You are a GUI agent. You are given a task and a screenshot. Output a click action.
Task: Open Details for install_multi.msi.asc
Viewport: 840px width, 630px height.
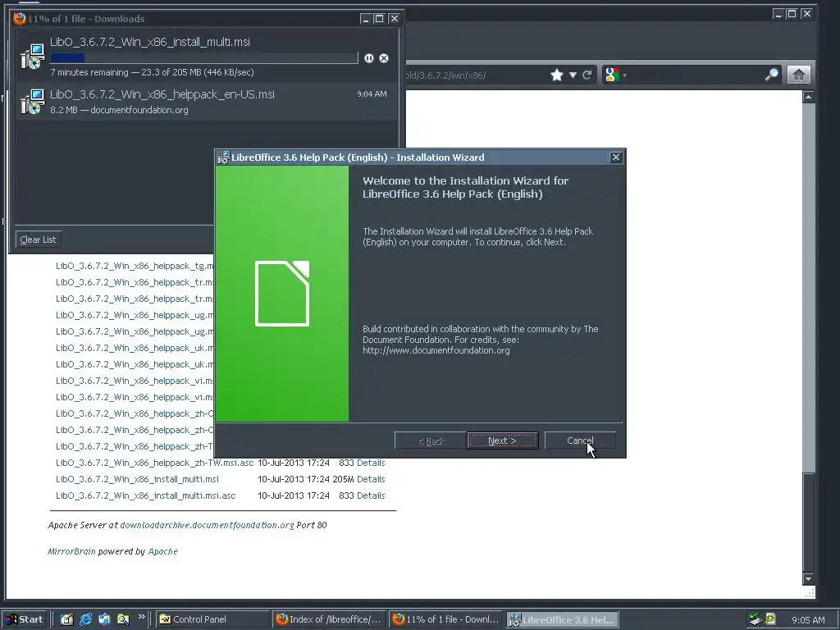(x=371, y=495)
